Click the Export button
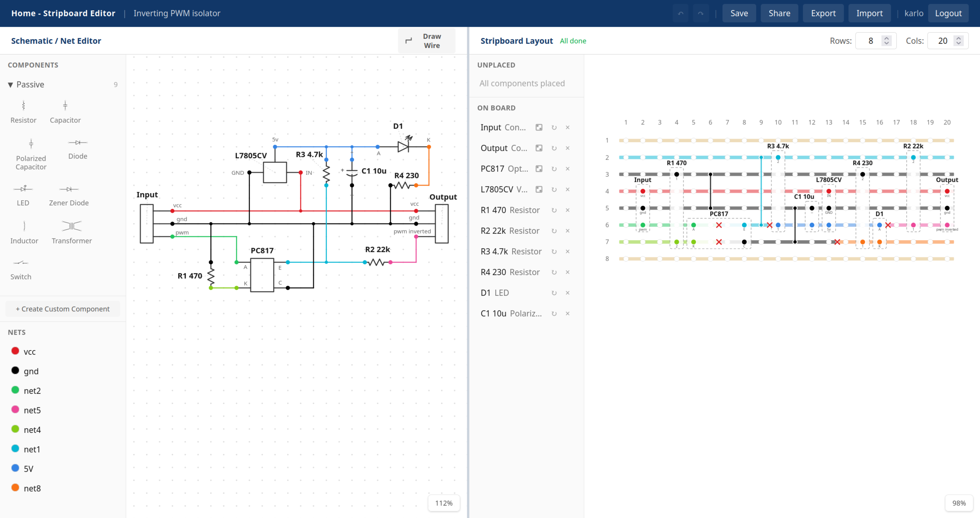Image resolution: width=980 pixels, height=518 pixels. click(x=823, y=13)
